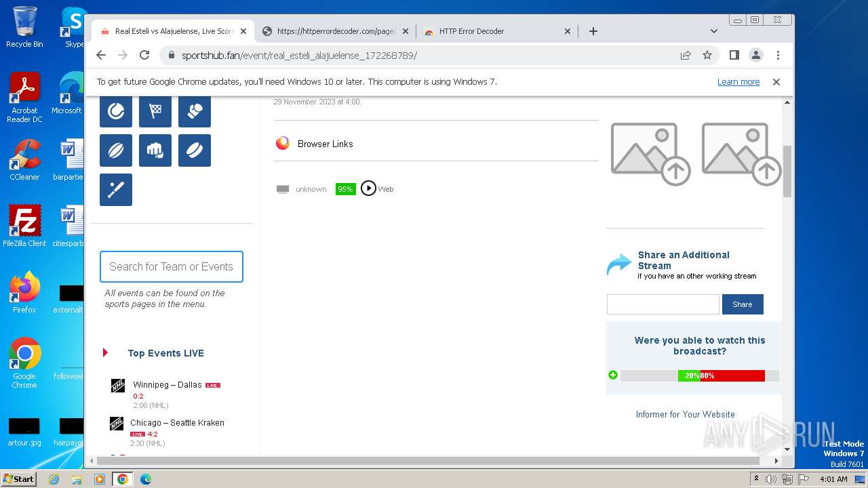Open the Windows Start menu
Image resolution: width=868 pixels, height=488 pixels.
pyautogui.click(x=19, y=479)
